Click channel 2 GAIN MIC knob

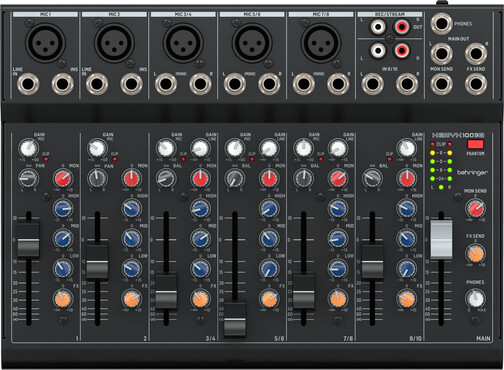tap(97, 148)
